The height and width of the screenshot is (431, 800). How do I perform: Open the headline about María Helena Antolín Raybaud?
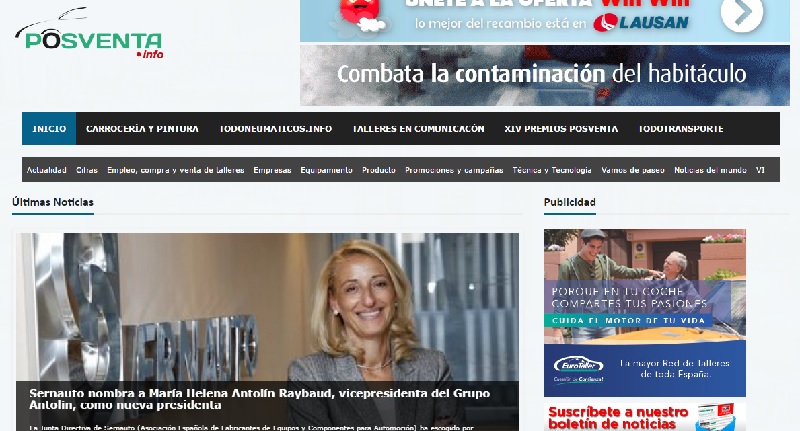pyautogui.click(x=260, y=399)
